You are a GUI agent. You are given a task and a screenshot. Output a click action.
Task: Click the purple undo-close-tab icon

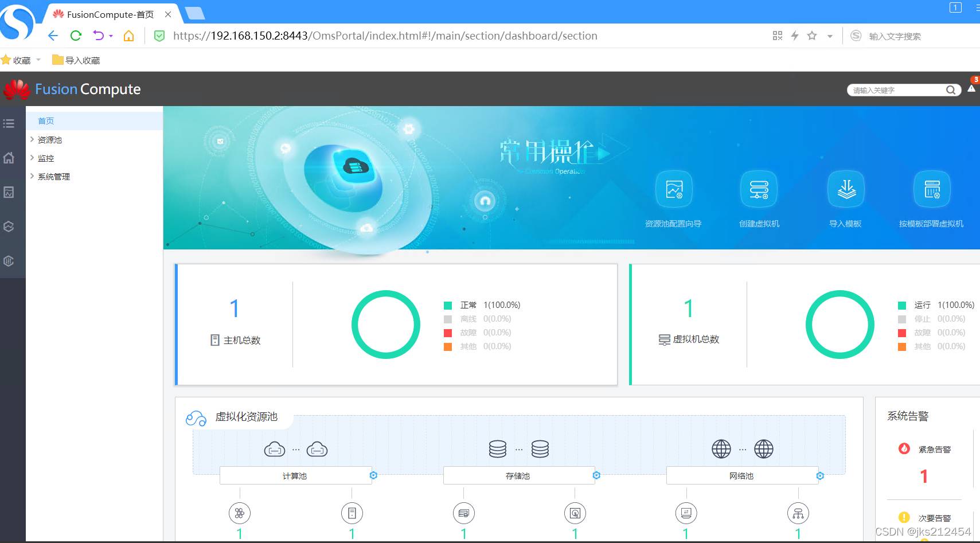point(99,36)
